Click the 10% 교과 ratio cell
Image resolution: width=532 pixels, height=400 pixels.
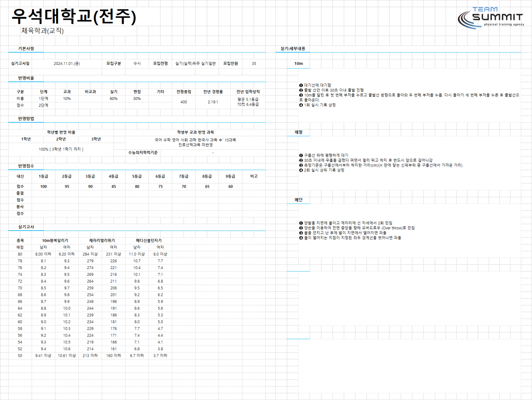click(67, 99)
